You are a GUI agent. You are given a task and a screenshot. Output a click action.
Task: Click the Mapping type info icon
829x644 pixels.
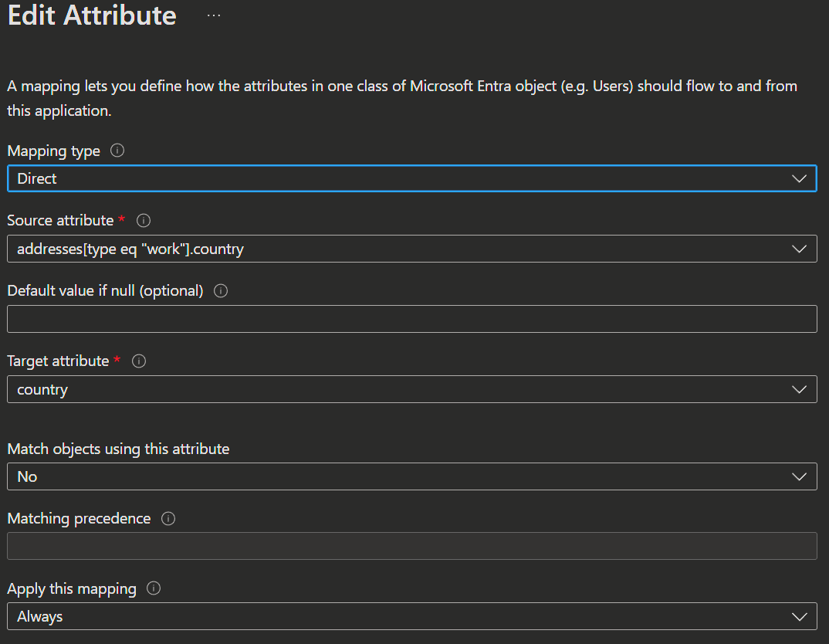[x=117, y=151]
